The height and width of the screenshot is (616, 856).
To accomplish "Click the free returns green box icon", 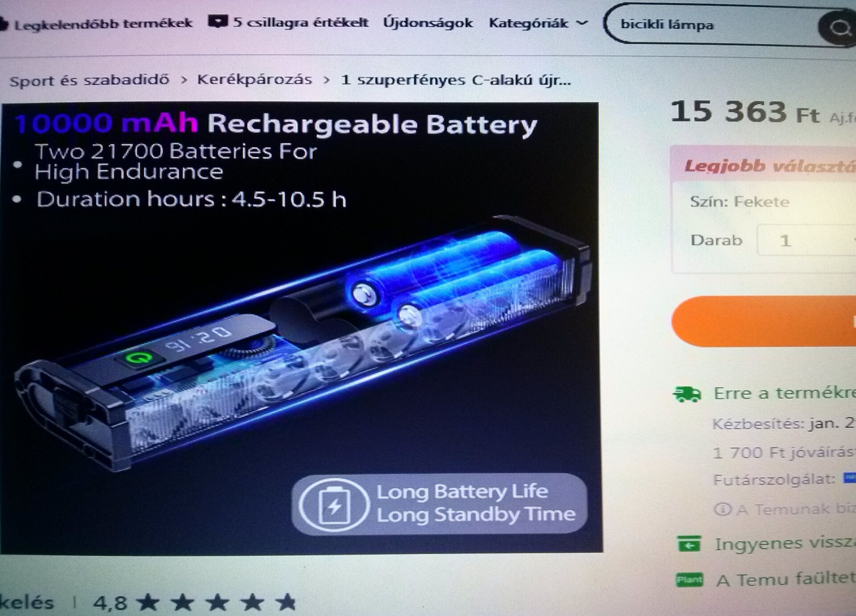I will pyautogui.click(x=689, y=544).
